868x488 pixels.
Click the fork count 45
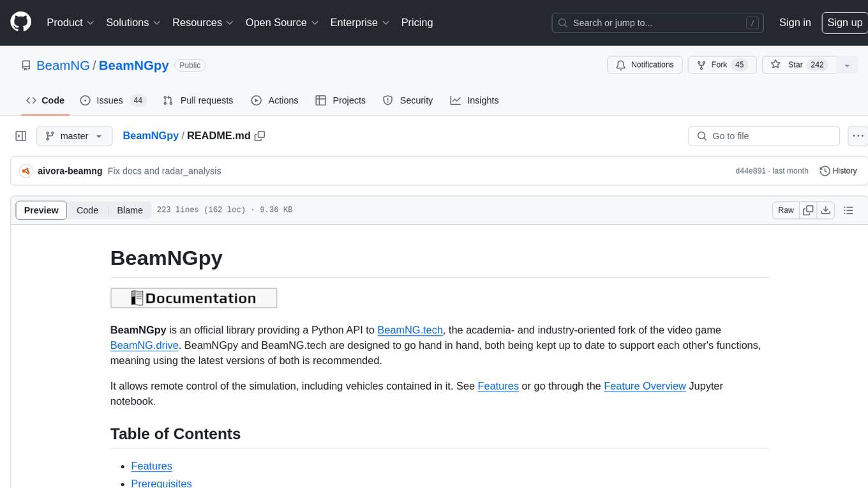[x=740, y=65]
